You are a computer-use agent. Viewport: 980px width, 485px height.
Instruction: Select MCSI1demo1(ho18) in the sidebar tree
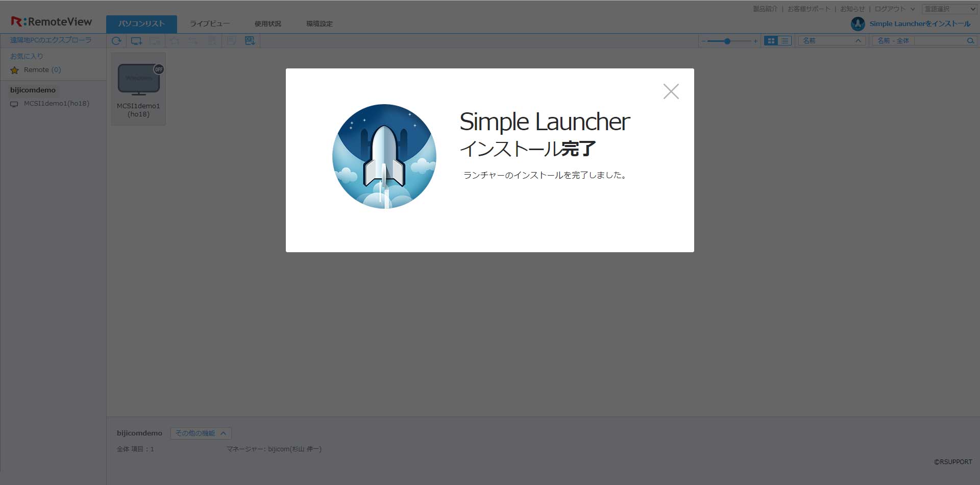pyautogui.click(x=57, y=104)
